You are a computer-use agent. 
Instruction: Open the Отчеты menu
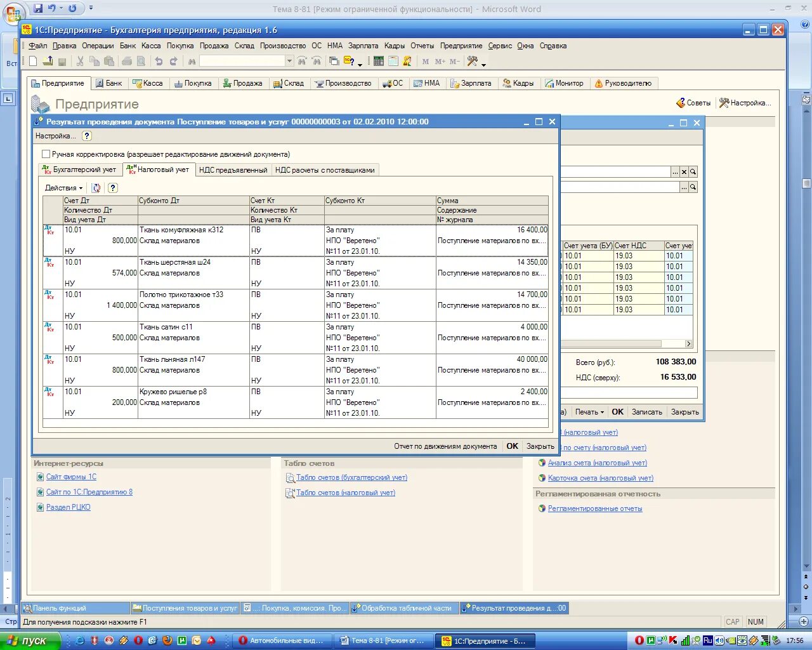click(422, 46)
